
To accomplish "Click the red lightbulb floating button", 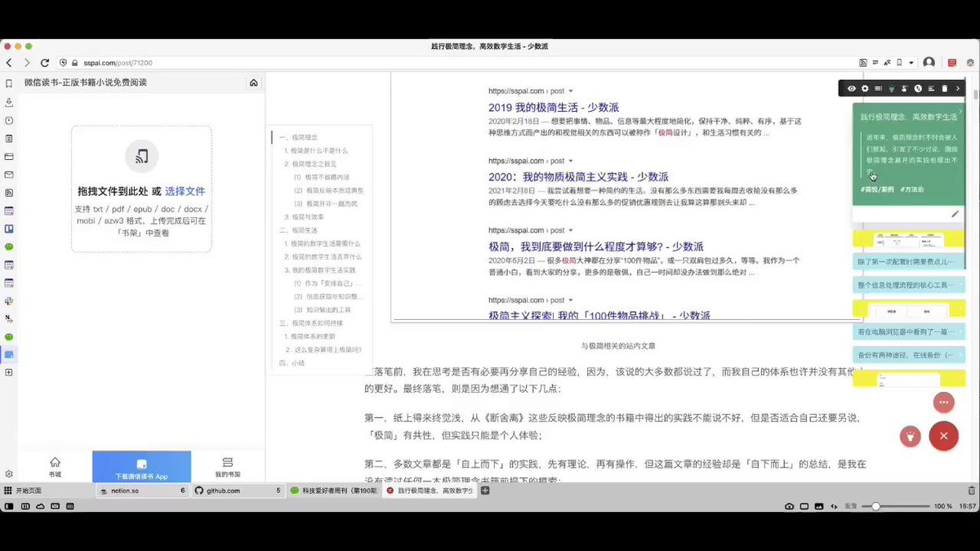I will [x=910, y=436].
